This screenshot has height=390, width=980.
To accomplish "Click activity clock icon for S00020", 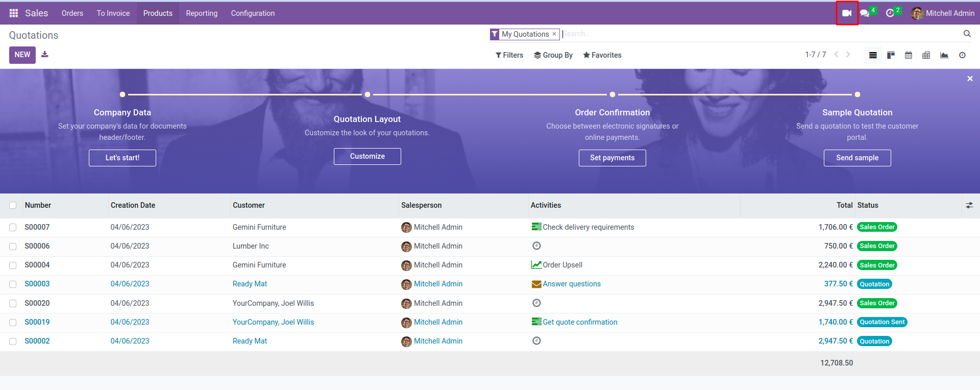I will 536,303.
